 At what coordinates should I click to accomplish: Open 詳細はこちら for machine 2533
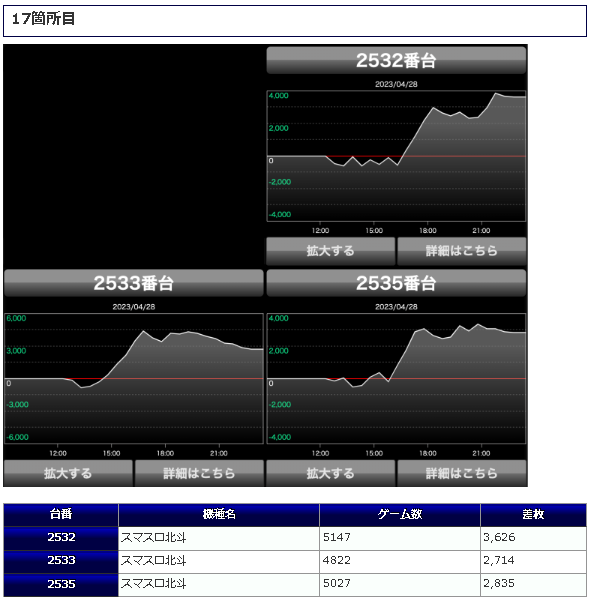[x=199, y=473]
